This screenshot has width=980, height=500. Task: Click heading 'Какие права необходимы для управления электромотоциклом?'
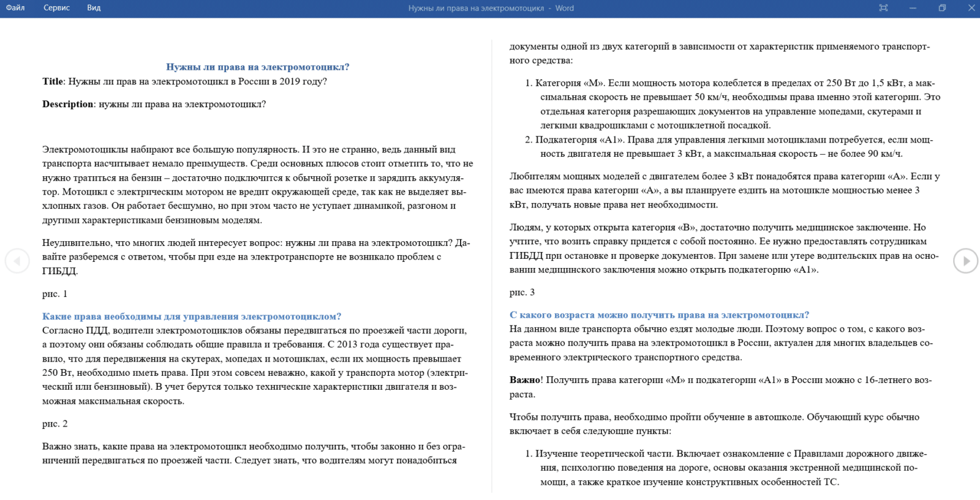192,316
